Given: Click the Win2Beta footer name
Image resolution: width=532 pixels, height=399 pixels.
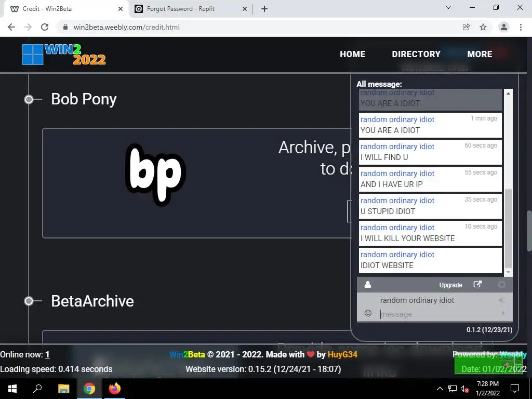Looking at the screenshot, I should click(187, 354).
